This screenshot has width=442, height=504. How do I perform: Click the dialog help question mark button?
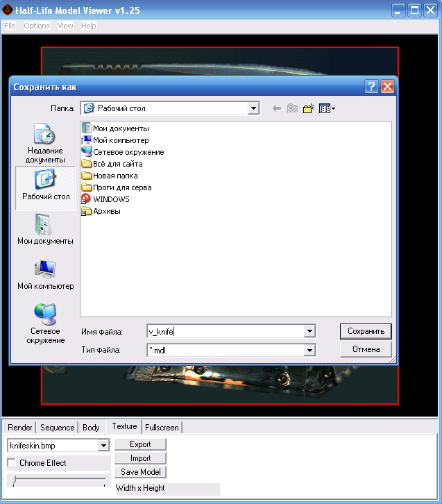[x=372, y=87]
